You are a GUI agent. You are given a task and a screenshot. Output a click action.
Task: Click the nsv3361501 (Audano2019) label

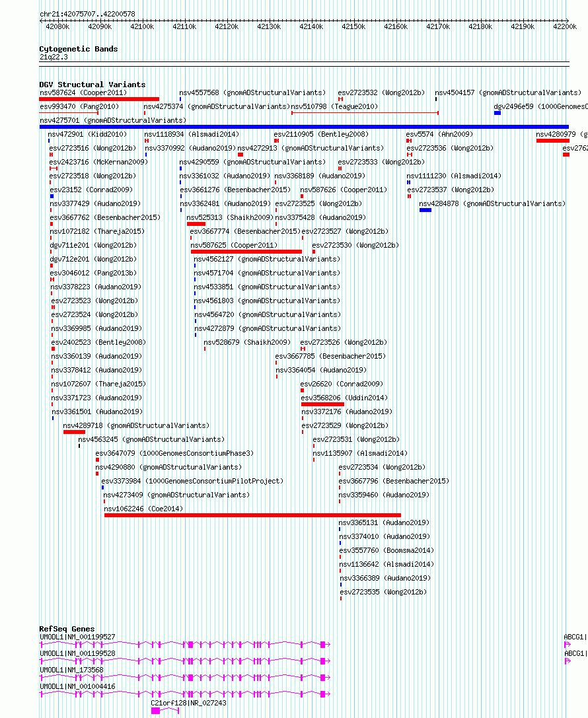tap(96, 412)
